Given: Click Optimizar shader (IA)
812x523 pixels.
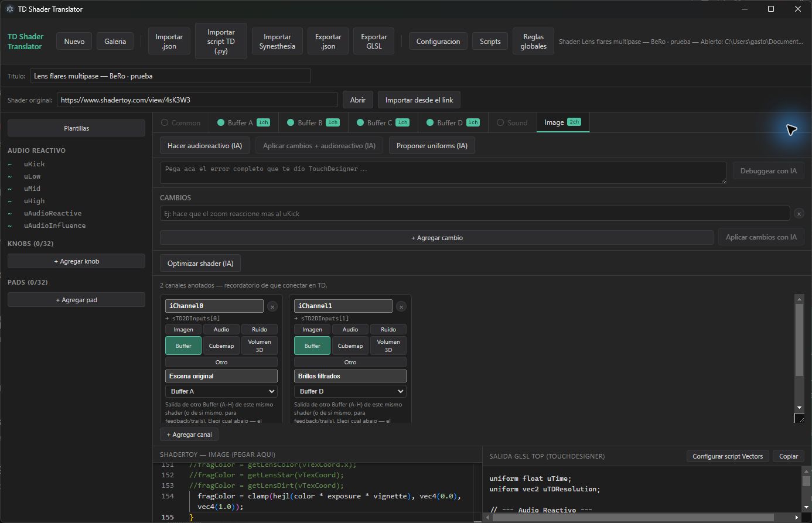Looking at the screenshot, I should pyautogui.click(x=200, y=264).
